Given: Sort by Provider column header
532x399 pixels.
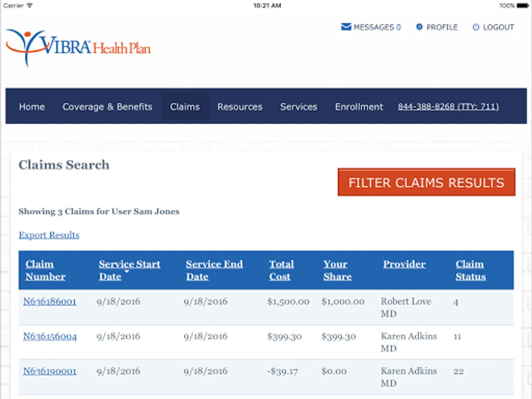Looking at the screenshot, I should click(x=404, y=264).
